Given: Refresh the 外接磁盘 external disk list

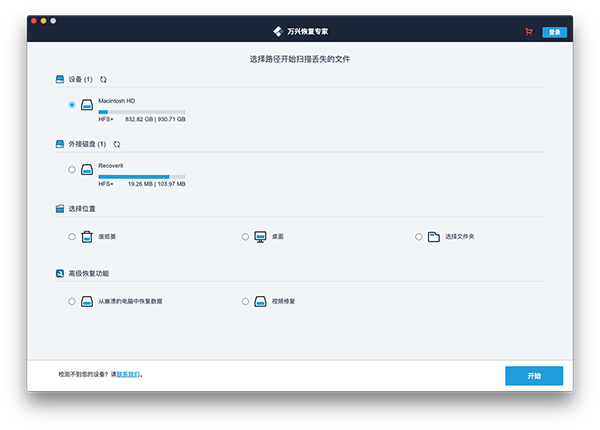Looking at the screenshot, I should coord(117,144).
